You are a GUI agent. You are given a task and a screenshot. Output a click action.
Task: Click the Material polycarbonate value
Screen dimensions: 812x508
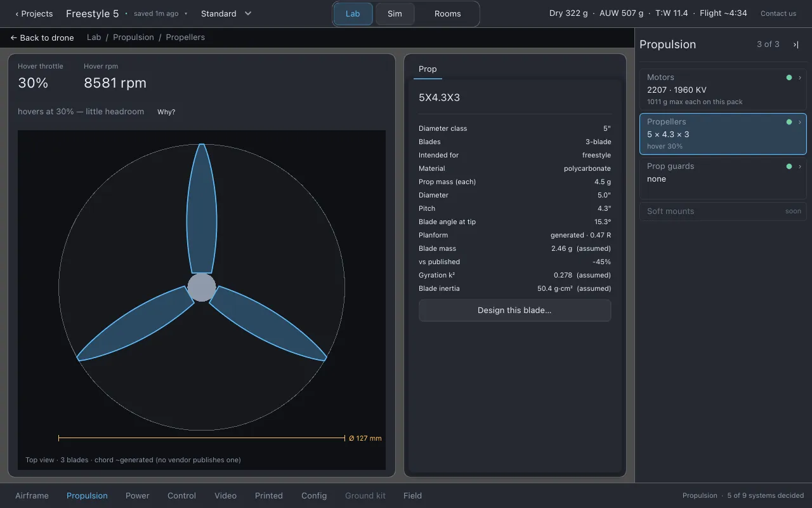(587, 168)
